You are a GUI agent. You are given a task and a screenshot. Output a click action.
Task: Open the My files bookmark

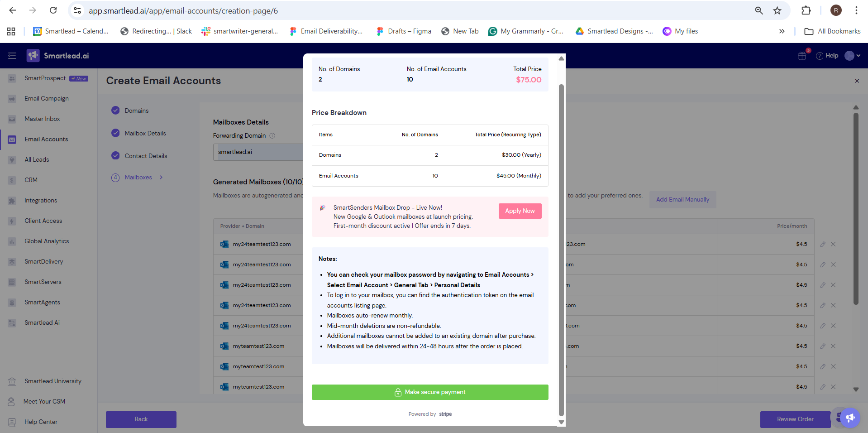[x=680, y=31]
